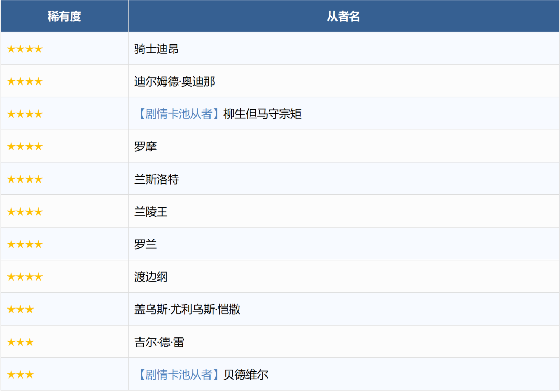
Task: Select the servant name 兰陵王
Action: coord(151,212)
